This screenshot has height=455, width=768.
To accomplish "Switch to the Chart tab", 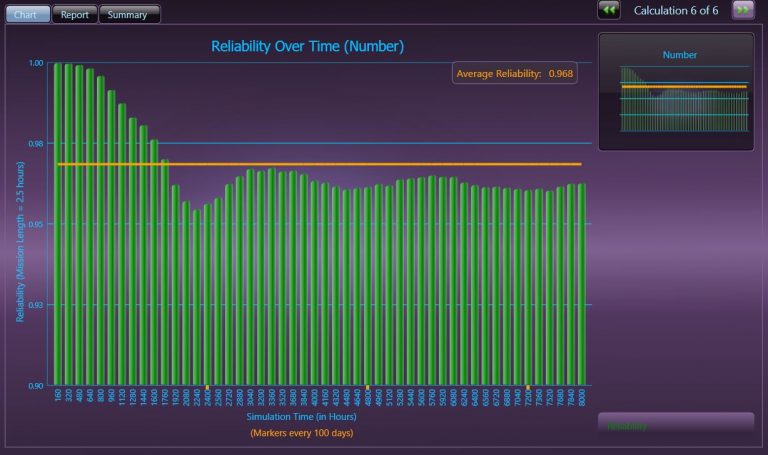I will 27,14.
